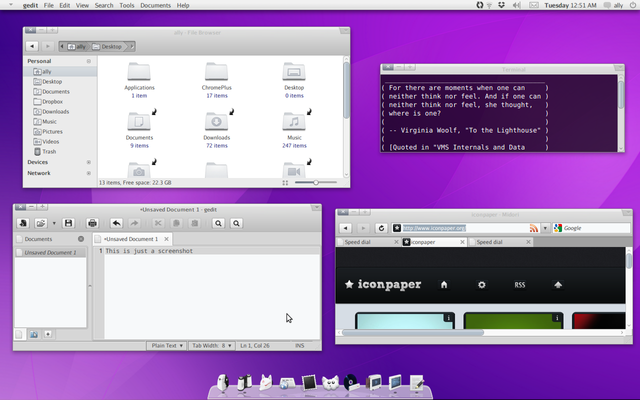Viewport: 640px width, 400px height.
Task: Click Google search field in Midori
Action: click(592, 228)
